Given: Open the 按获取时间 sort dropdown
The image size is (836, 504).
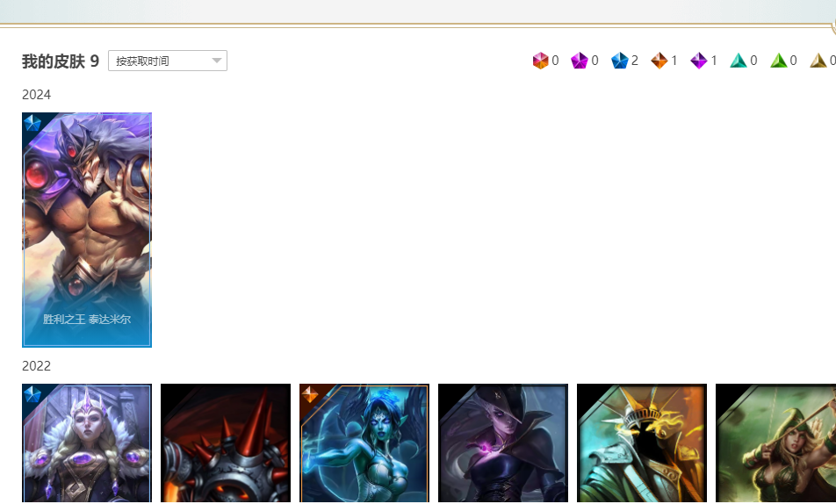Looking at the screenshot, I should [168, 61].
